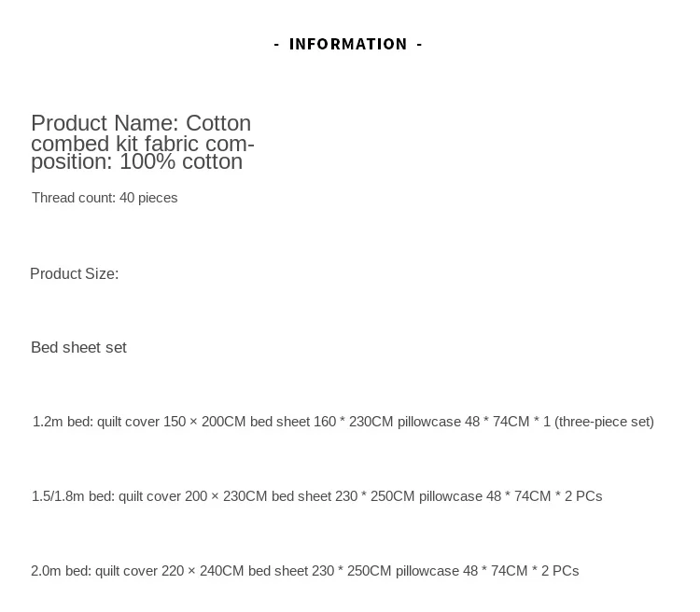Click pillowcase 48 * 74CM in 1.2m row
700x612 pixels.
coord(463,422)
